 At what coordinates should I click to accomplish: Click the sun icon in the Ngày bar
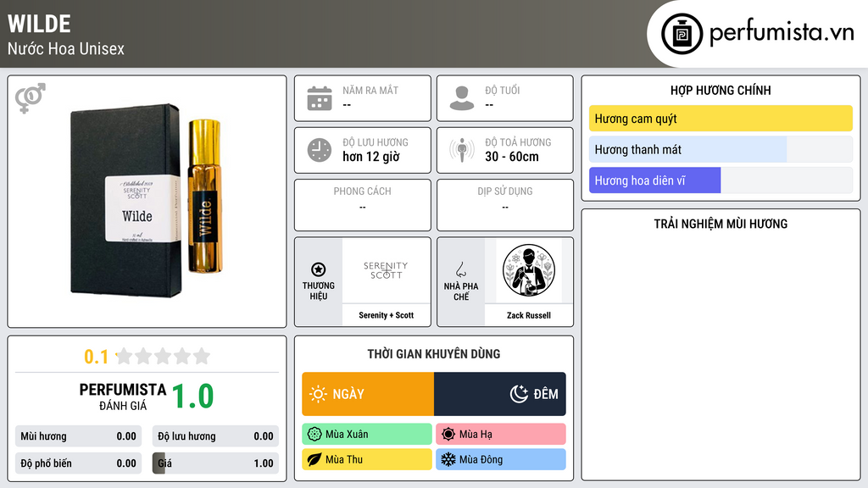pos(318,394)
